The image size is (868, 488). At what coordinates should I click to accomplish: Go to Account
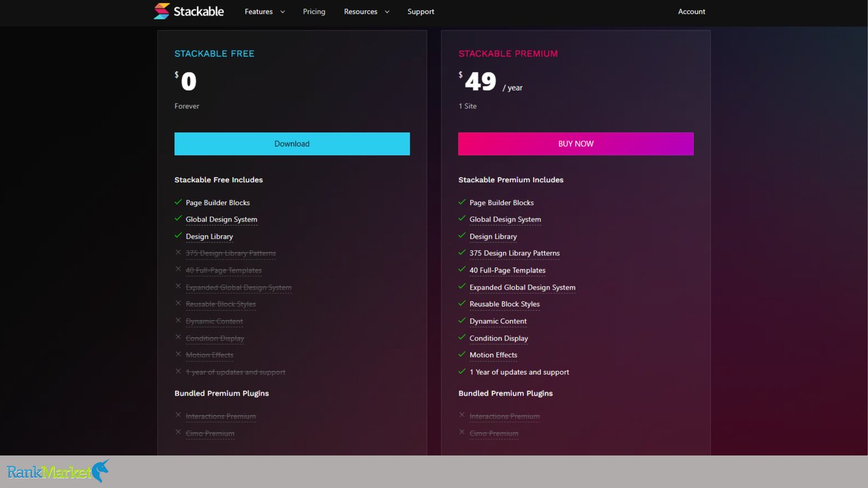pos(691,11)
